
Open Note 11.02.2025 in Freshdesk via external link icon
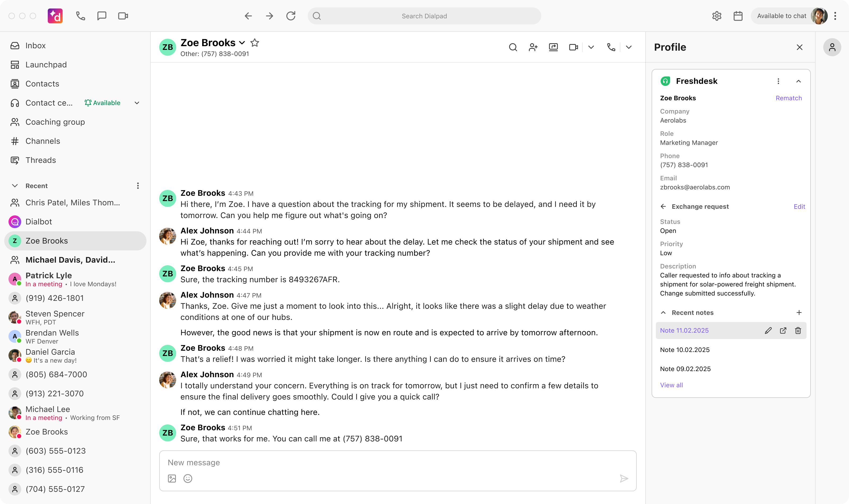click(783, 330)
